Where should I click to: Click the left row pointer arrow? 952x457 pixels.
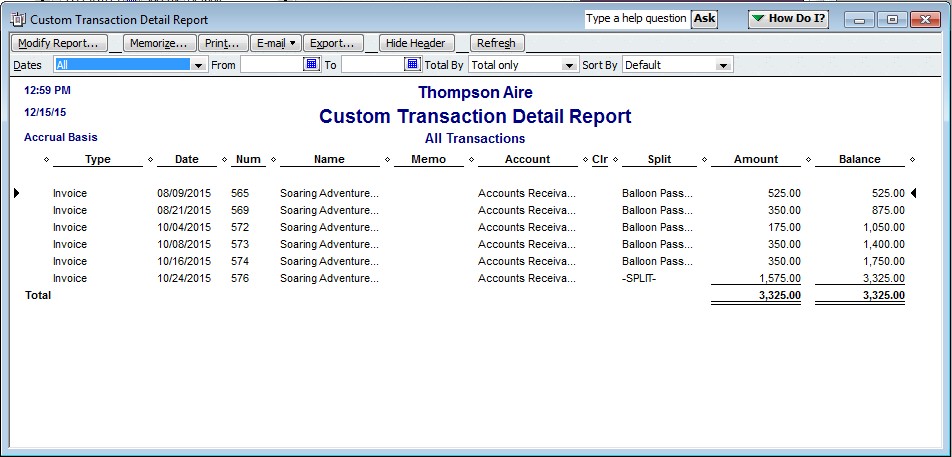click(17, 193)
